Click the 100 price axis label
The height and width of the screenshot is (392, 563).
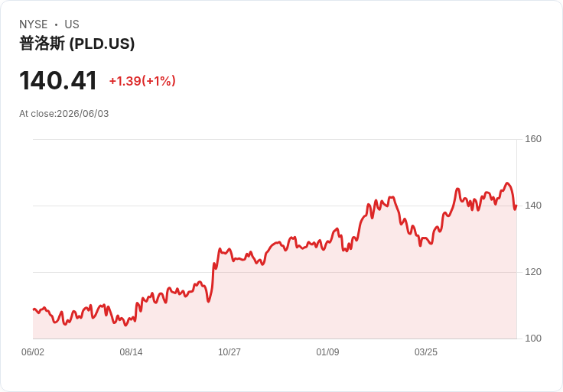point(533,339)
